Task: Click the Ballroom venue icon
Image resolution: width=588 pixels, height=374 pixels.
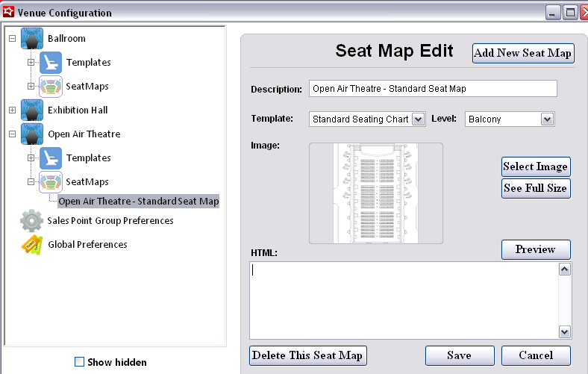Action: pyautogui.click(x=32, y=39)
